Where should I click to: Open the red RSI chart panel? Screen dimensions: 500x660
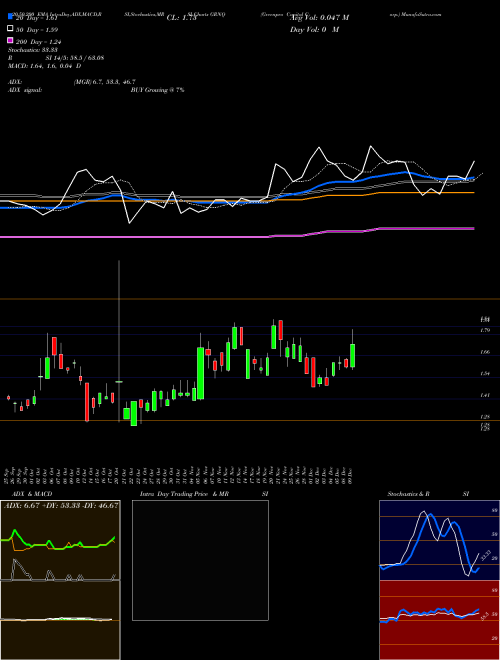click(x=439, y=620)
